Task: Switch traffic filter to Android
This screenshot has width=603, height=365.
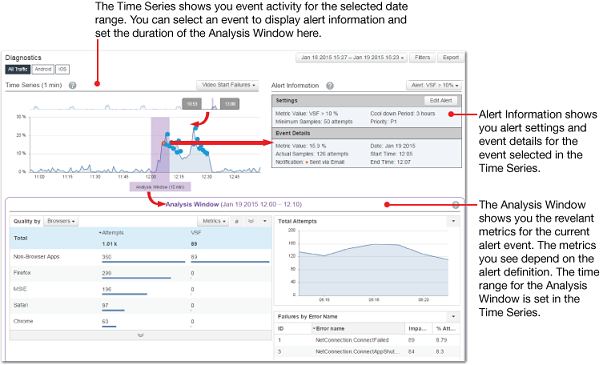Action: coord(43,69)
